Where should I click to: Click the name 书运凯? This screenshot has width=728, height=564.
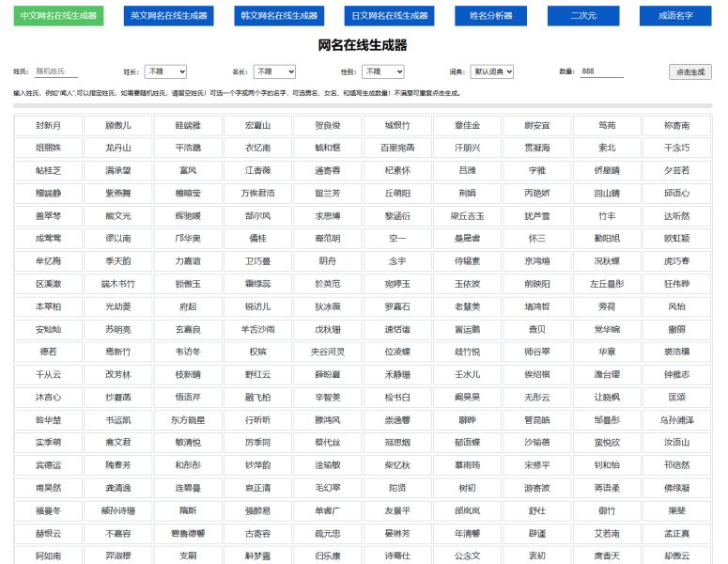point(118,420)
